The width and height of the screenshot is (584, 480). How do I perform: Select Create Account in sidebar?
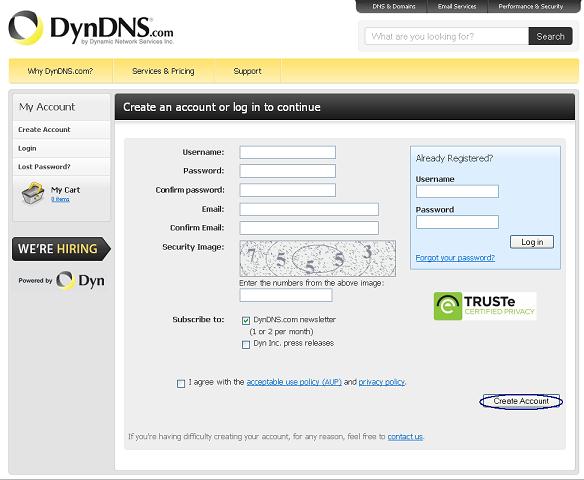point(61,130)
